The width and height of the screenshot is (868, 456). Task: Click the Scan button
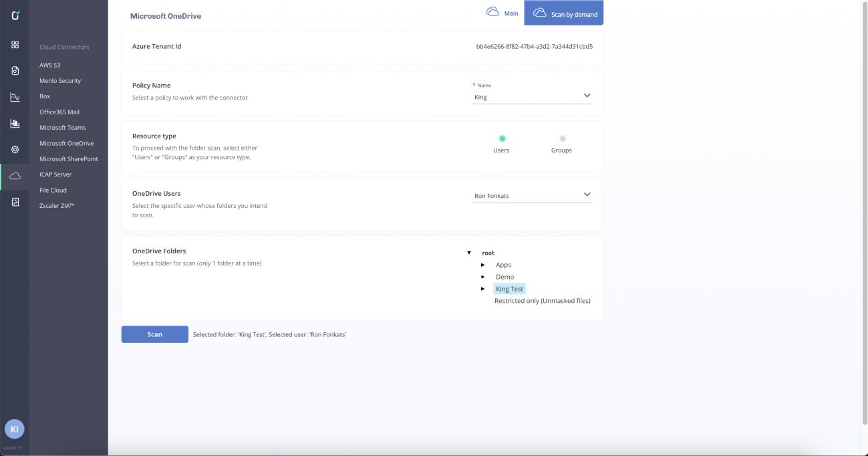click(x=155, y=334)
